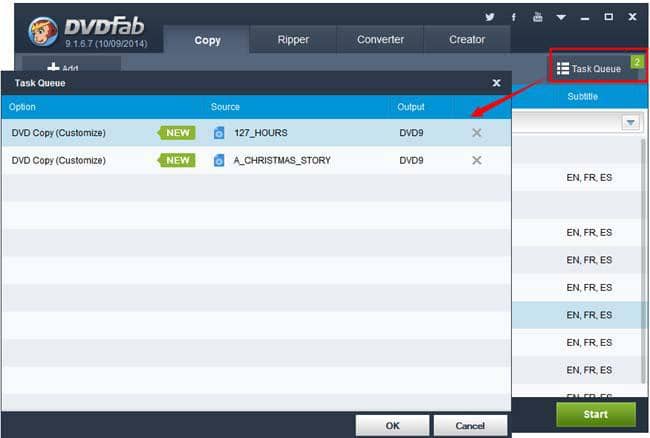Select the A_CHRISTMAS_STORY source name
650x438 pixels.
[x=282, y=160]
